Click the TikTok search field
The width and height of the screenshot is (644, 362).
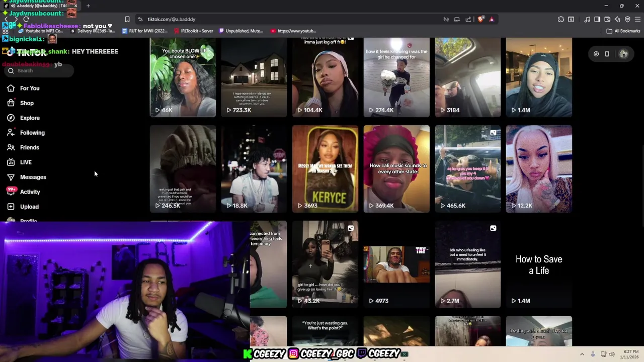coord(39,71)
